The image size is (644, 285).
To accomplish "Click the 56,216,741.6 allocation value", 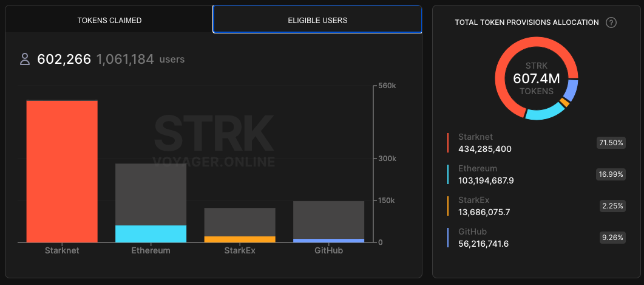I will pyautogui.click(x=483, y=244).
